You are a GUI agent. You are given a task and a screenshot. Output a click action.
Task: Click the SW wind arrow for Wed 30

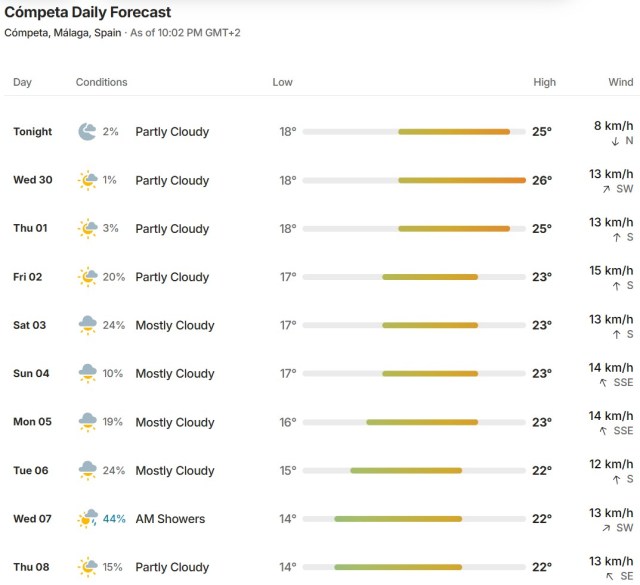(x=607, y=189)
